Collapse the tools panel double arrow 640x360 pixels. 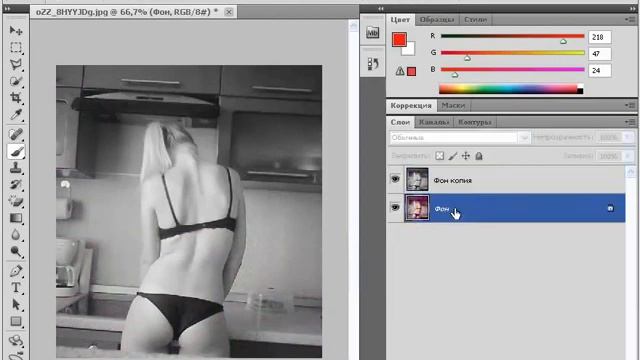(7, 8)
